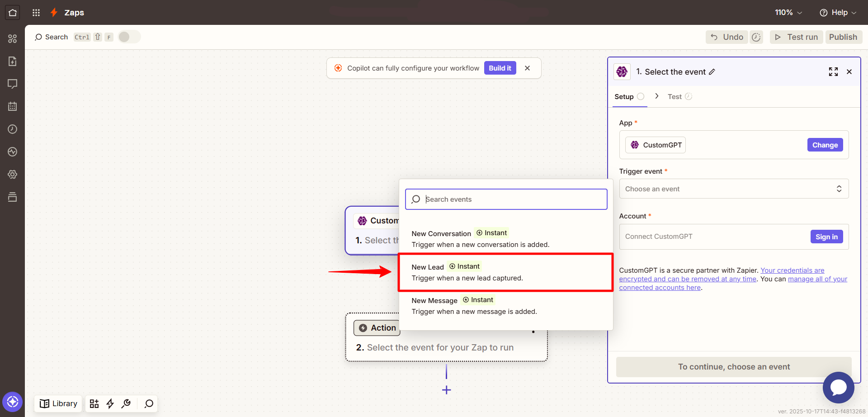Select the lightning bolt in bottom toolbar
This screenshot has height=417, width=868.
(x=110, y=403)
